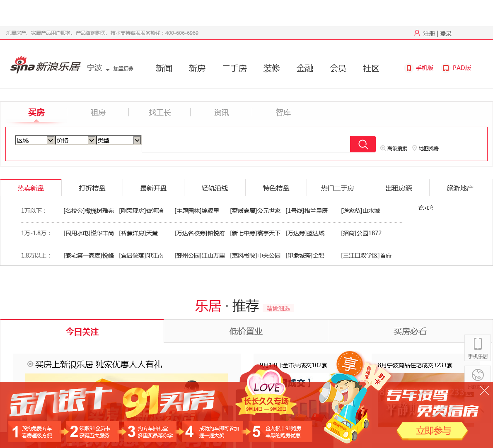
Task: Open the 类型 dropdown
Action: click(118, 140)
